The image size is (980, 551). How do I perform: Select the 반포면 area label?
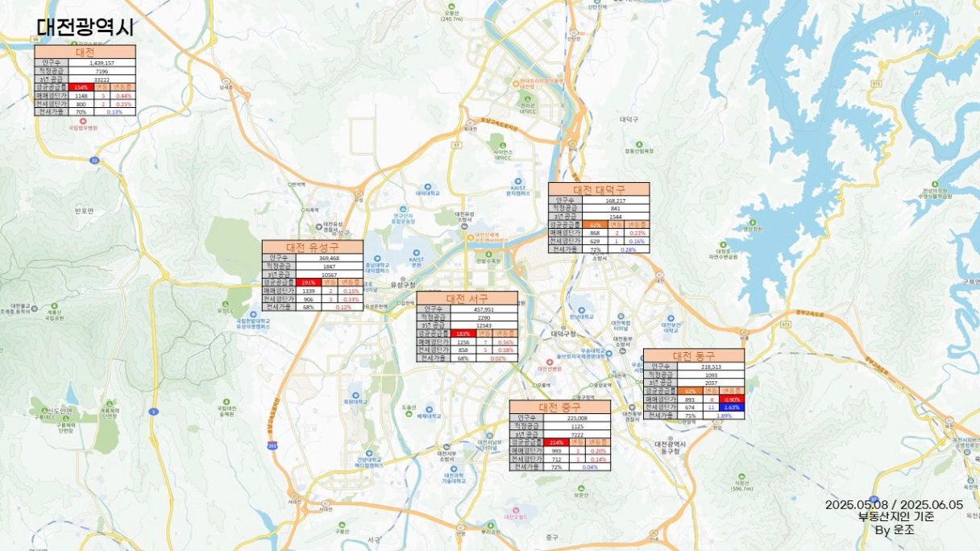tap(84, 210)
